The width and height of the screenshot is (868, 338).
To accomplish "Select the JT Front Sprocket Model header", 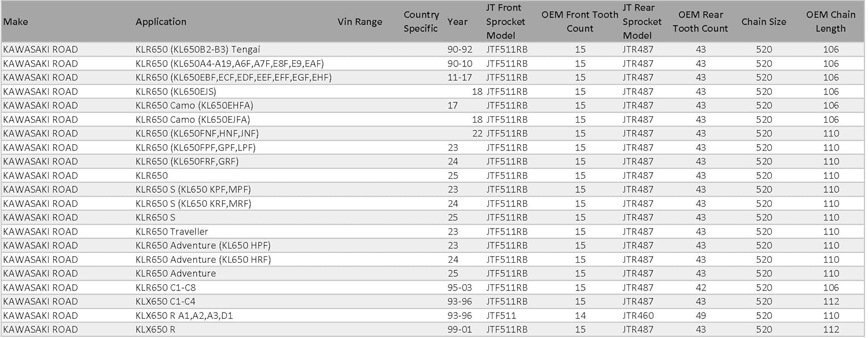I will (x=506, y=21).
